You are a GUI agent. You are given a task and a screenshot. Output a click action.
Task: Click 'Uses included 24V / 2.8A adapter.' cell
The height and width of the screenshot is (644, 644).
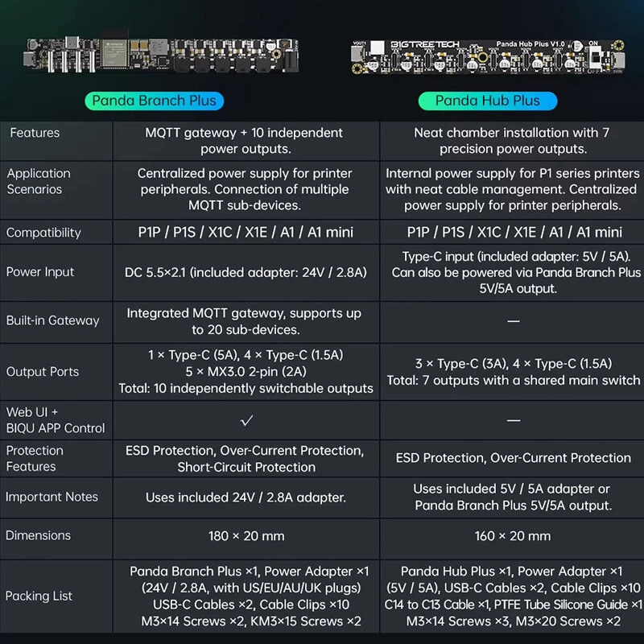click(246, 497)
